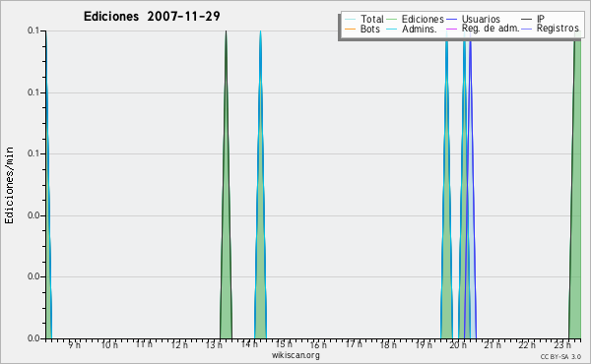Click the '17 h' x-axis tick label
The width and height of the screenshot is (591, 364).
[x=354, y=344]
